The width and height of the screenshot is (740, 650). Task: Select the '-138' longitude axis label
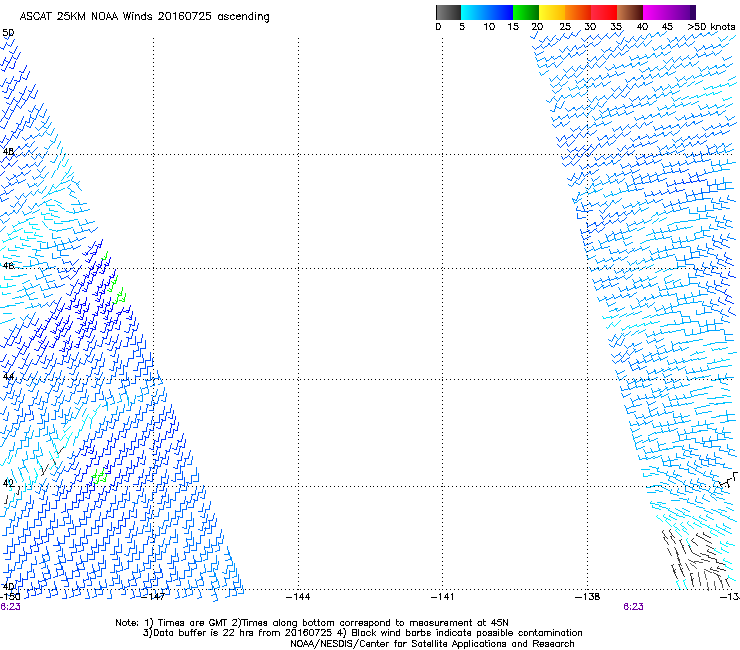point(588,597)
